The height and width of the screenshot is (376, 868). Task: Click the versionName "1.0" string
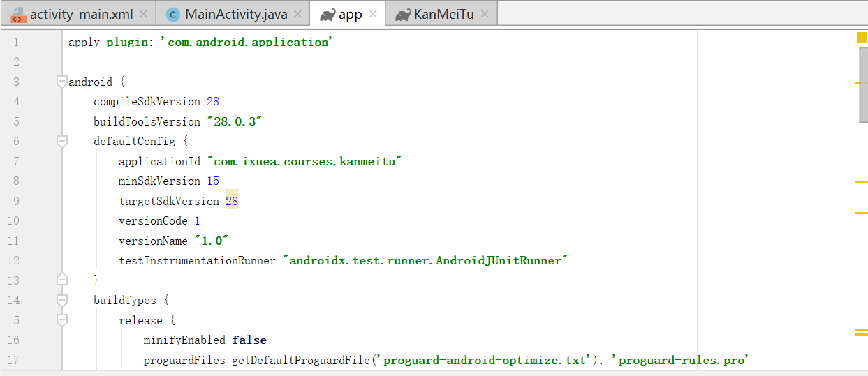(212, 241)
